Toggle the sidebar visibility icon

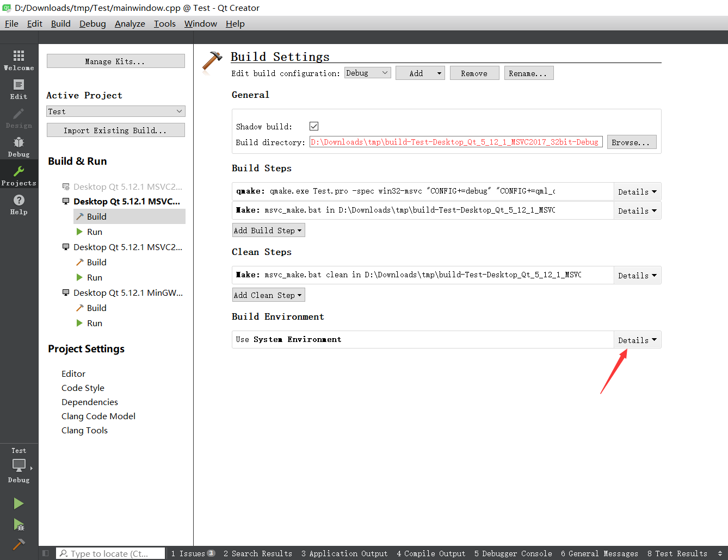point(46,553)
